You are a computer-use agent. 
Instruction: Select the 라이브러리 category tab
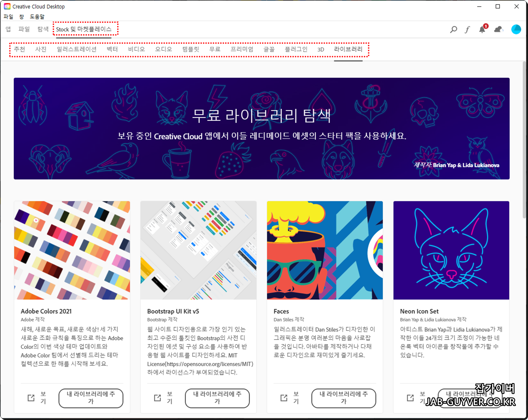348,49
